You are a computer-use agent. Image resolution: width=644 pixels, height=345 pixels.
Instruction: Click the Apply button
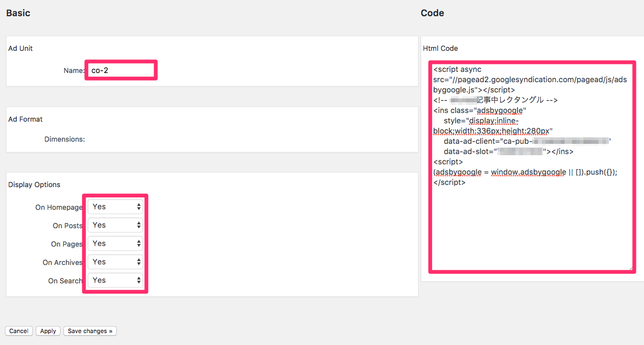48,331
